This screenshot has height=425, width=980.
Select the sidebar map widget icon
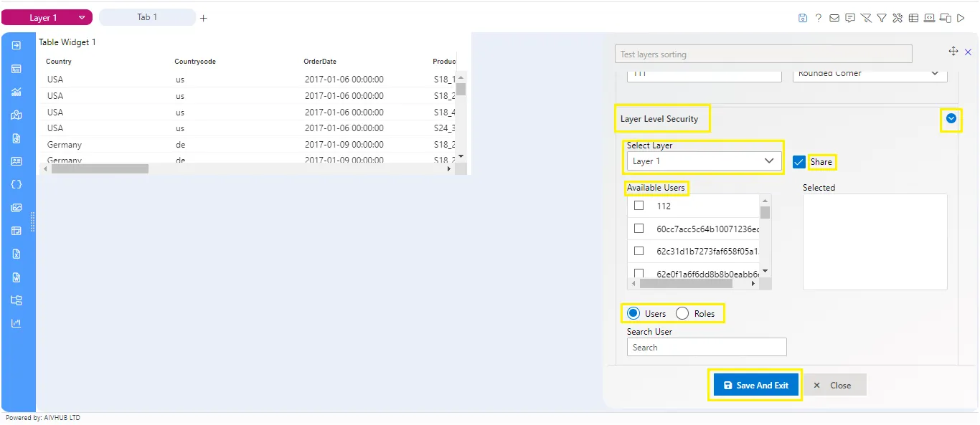point(17,115)
